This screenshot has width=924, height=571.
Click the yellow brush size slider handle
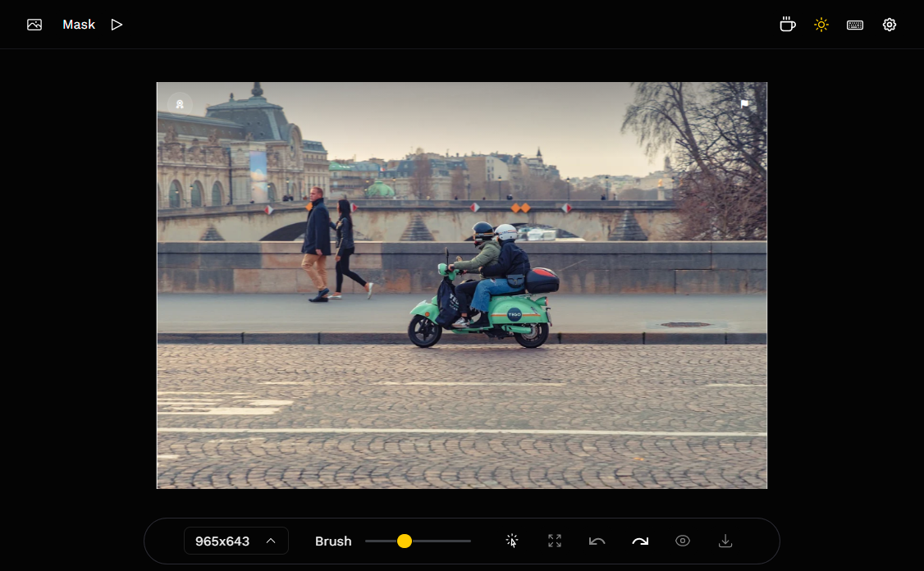point(405,541)
